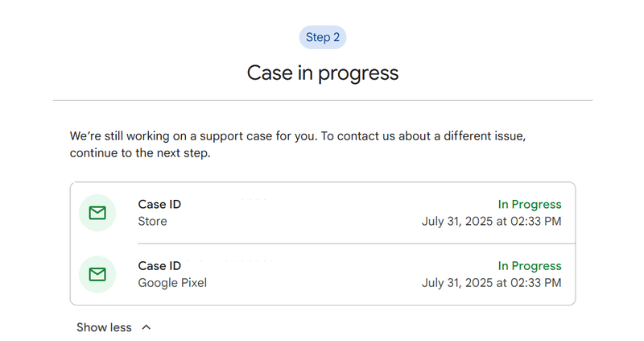This screenshot has height=341, width=644.
Task: Click the Google Pixel case envelope icon
Action: coord(97,274)
